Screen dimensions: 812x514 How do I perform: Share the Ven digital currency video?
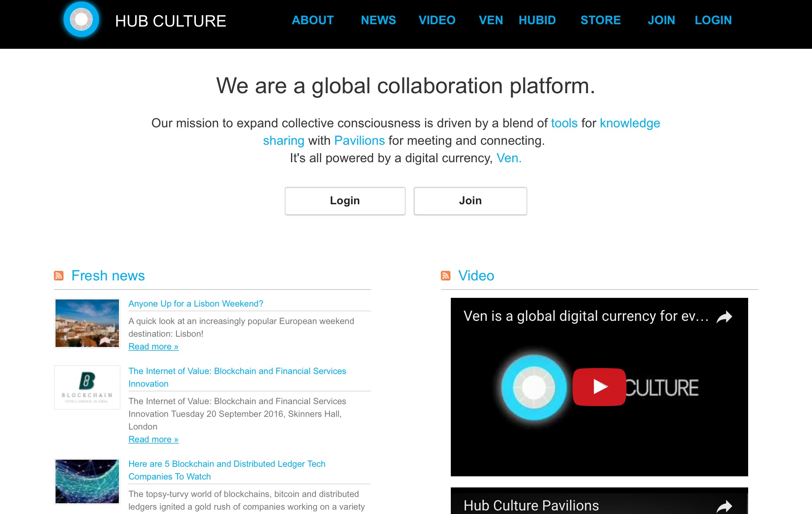tap(724, 317)
